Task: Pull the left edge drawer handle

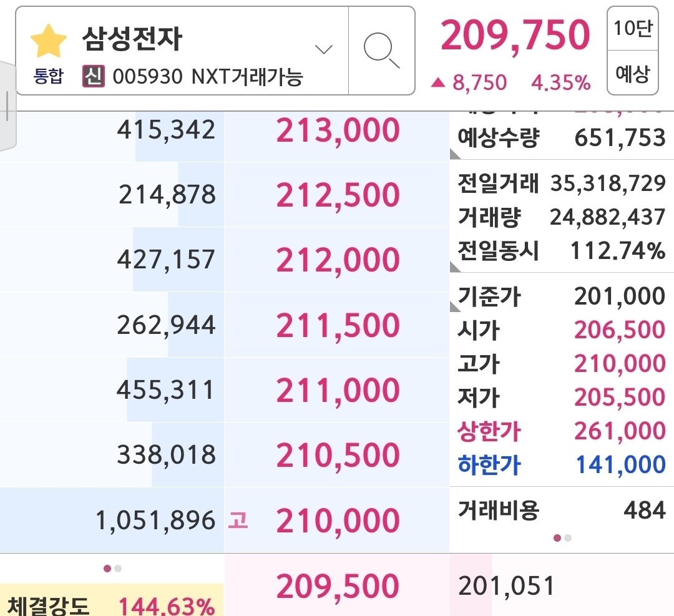Action: (6, 106)
